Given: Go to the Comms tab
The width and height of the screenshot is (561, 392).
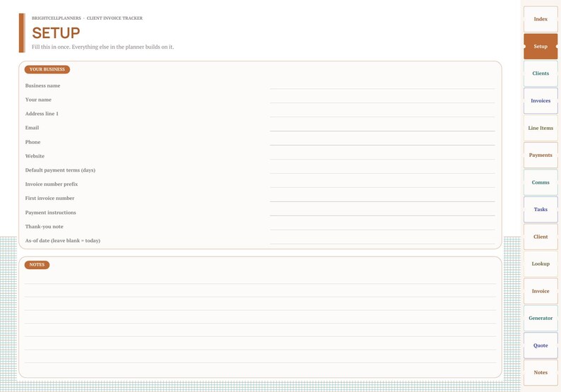Looking at the screenshot, I should [541, 182].
